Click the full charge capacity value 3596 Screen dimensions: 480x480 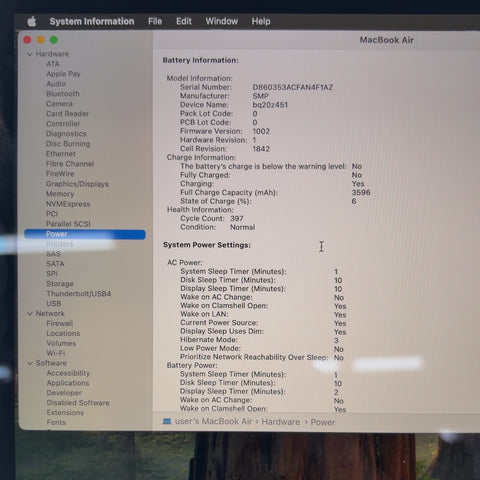[361, 192]
